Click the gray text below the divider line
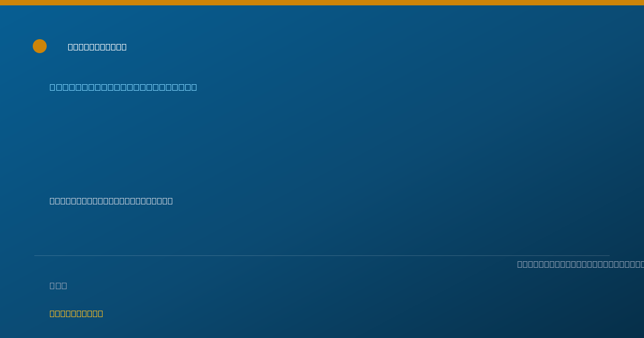The height and width of the screenshot is (338, 644). (580, 264)
